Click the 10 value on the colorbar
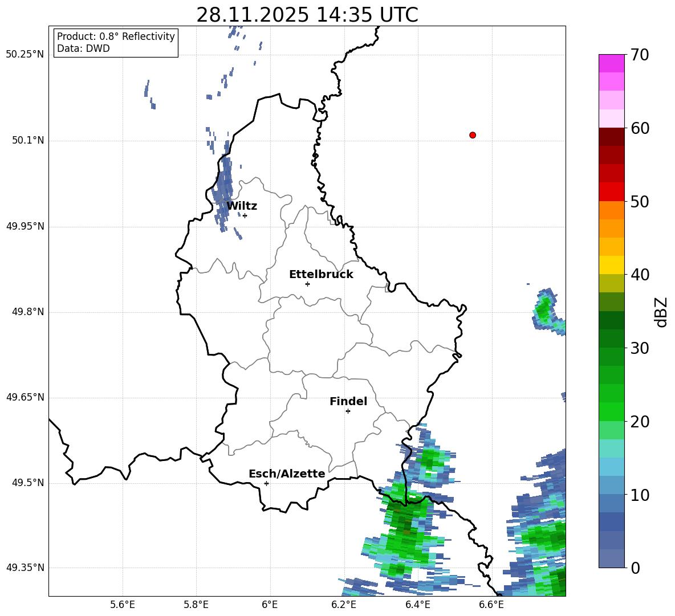The height and width of the screenshot is (616, 675). tap(640, 495)
